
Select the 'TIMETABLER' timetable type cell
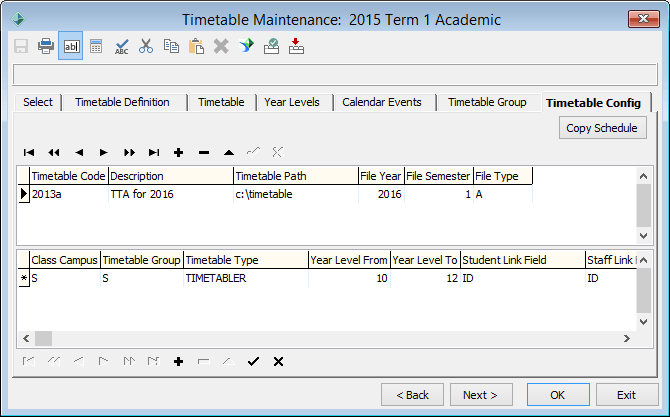pos(246,278)
